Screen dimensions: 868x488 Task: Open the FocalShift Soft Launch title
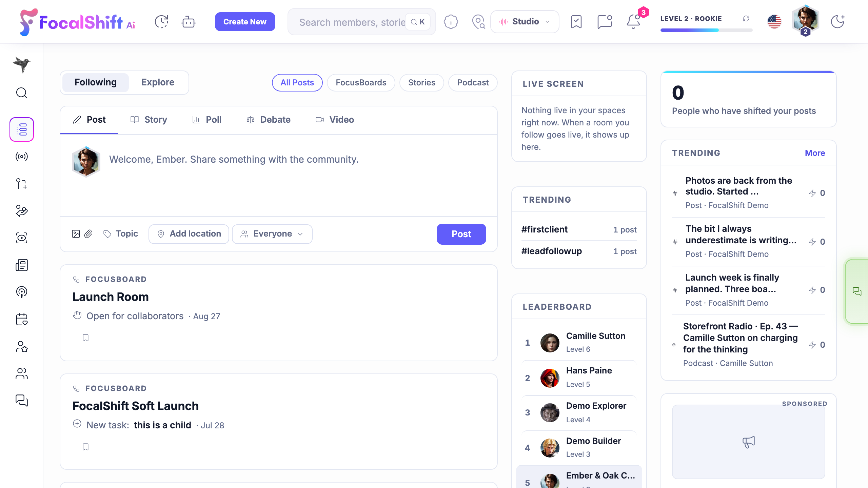pyautogui.click(x=136, y=406)
